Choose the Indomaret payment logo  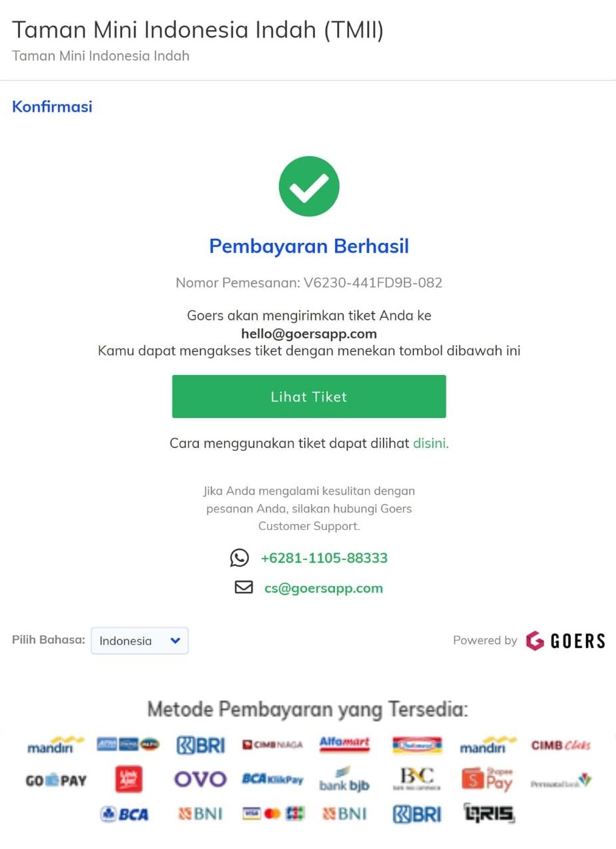[417, 744]
